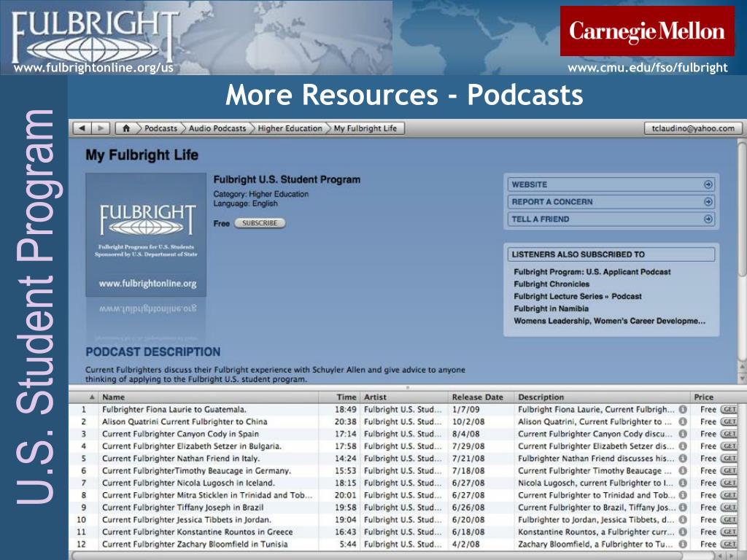
Task: Get the Alison Quatrini China episode
Action: click(x=729, y=422)
